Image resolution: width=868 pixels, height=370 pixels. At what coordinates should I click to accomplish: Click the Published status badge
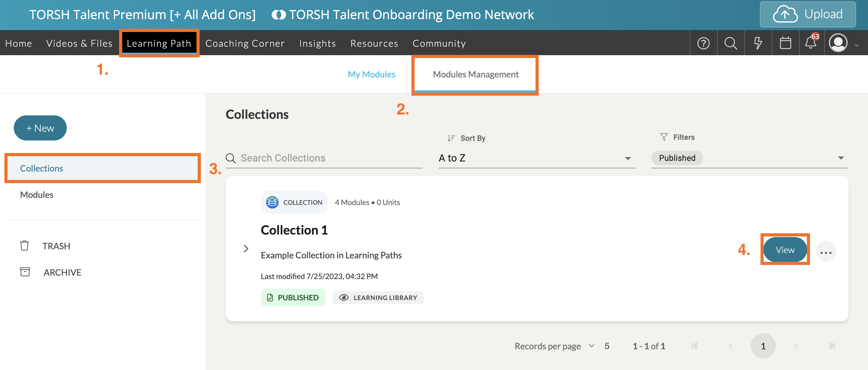pyautogui.click(x=293, y=298)
